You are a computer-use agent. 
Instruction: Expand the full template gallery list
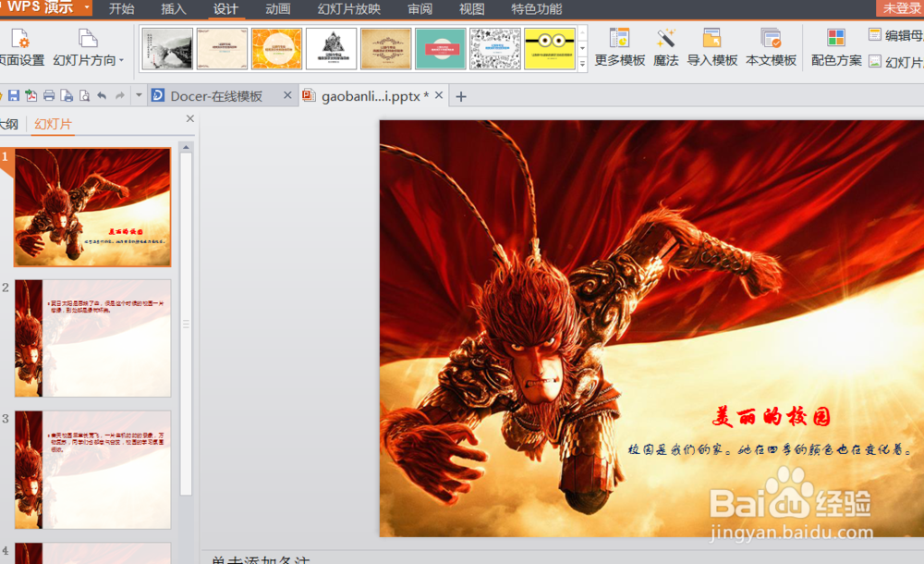click(582, 64)
